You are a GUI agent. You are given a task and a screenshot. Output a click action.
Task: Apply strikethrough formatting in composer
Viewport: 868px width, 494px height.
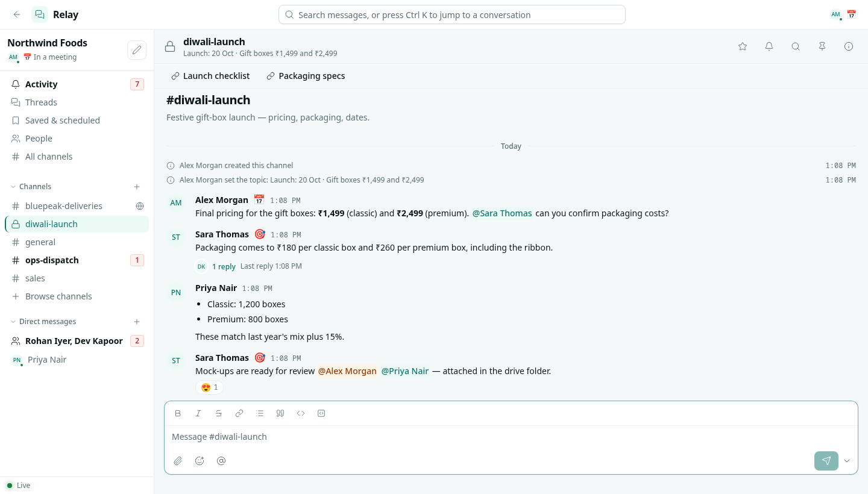pyautogui.click(x=219, y=413)
